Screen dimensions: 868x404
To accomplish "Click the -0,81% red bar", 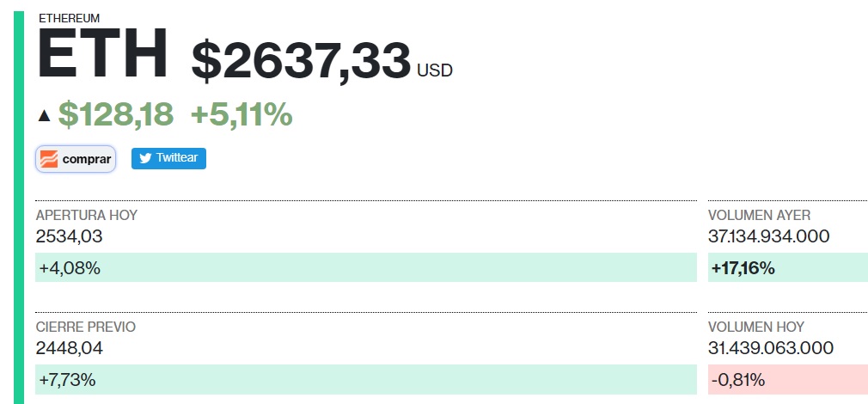I will coord(787,379).
